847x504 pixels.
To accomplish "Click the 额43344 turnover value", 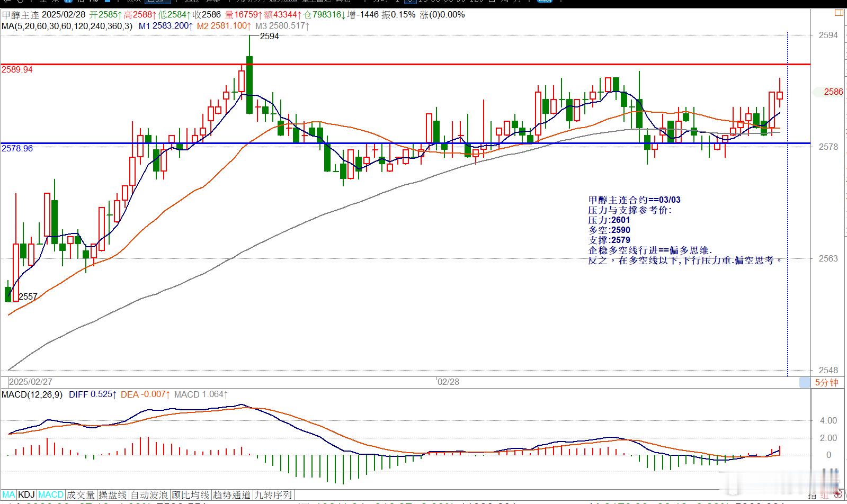I will tap(282, 15).
